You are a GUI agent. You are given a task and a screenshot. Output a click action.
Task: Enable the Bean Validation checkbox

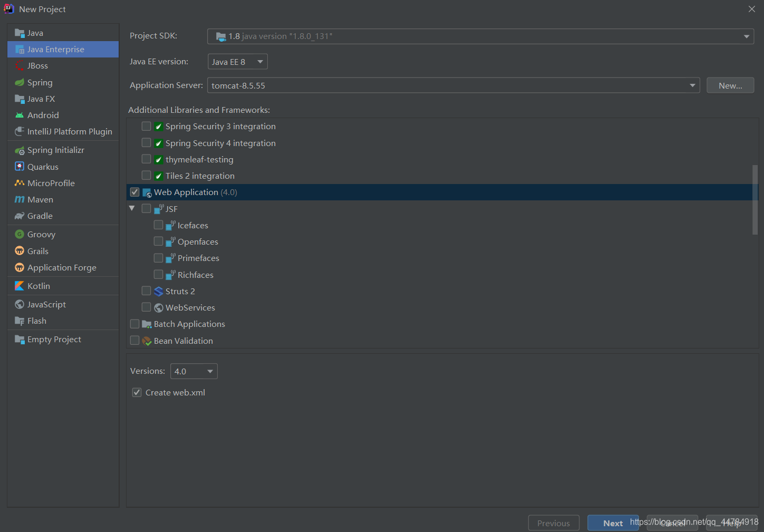coord(135,341)
